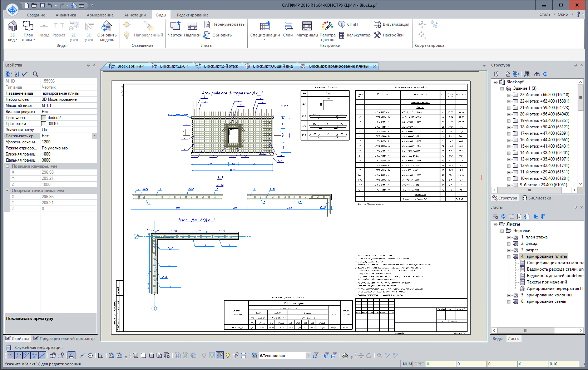588x370 pixels.
Task: Click the search icon in Properties panel
Action: tap(35, 74)
